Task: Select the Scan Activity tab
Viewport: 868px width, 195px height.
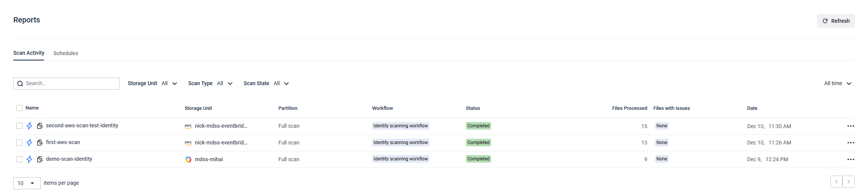Action: (x=29, y=53)
